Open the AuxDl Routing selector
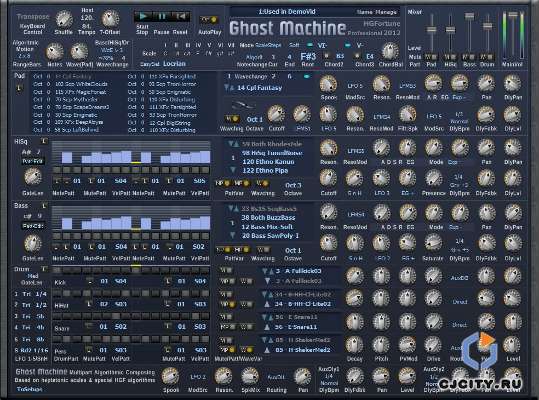The image size is (539, 400). 276,377
